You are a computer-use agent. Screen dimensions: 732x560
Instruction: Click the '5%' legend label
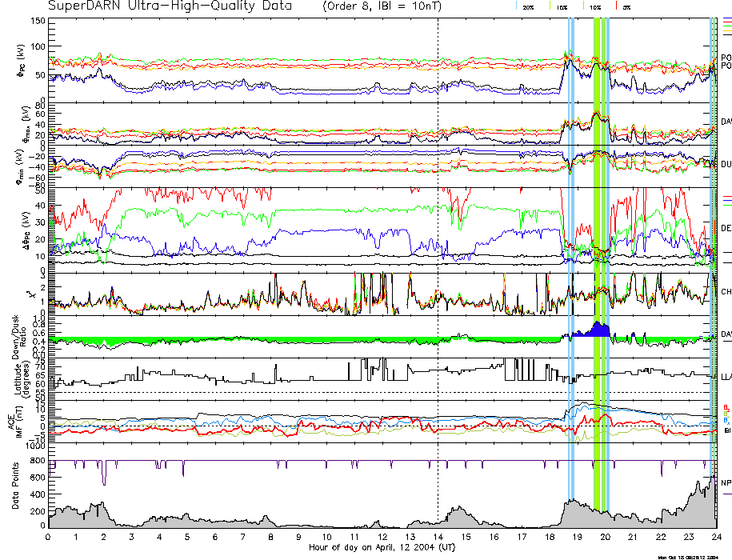pyautogui.click(x=626, y=7)
